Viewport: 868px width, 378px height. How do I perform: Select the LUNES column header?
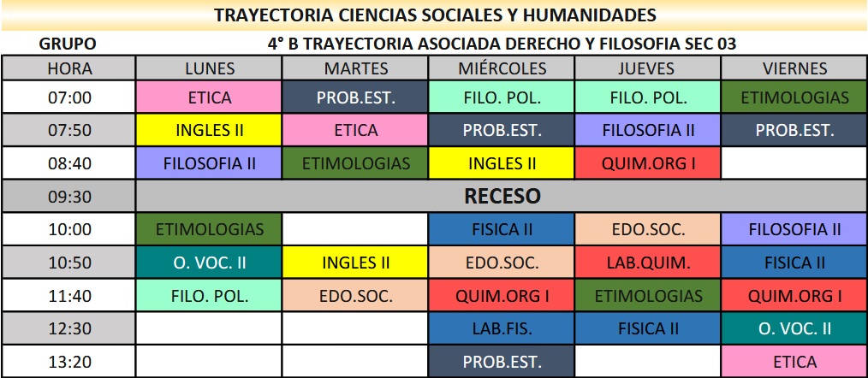click(210, 68)
